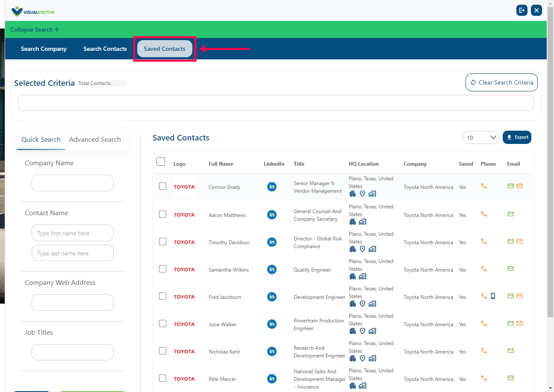554x392 pixels.
Task: Click Connor Grady's green email icon
Action: click(x=510, y=186)
